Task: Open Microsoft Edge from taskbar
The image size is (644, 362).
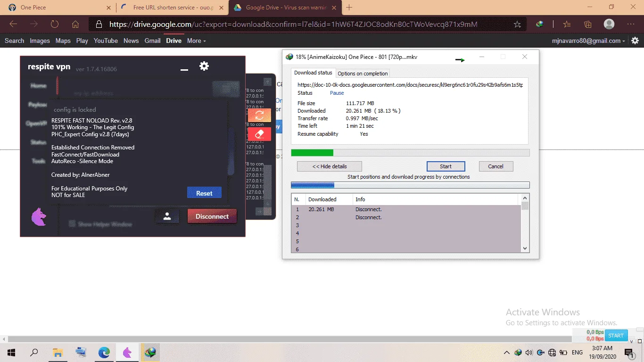Action: (x=104, y=352)
